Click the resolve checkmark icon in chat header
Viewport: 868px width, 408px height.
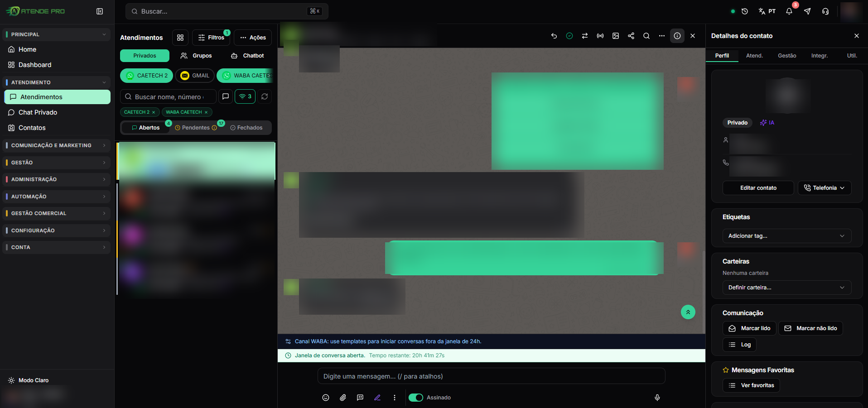point(569,36)
